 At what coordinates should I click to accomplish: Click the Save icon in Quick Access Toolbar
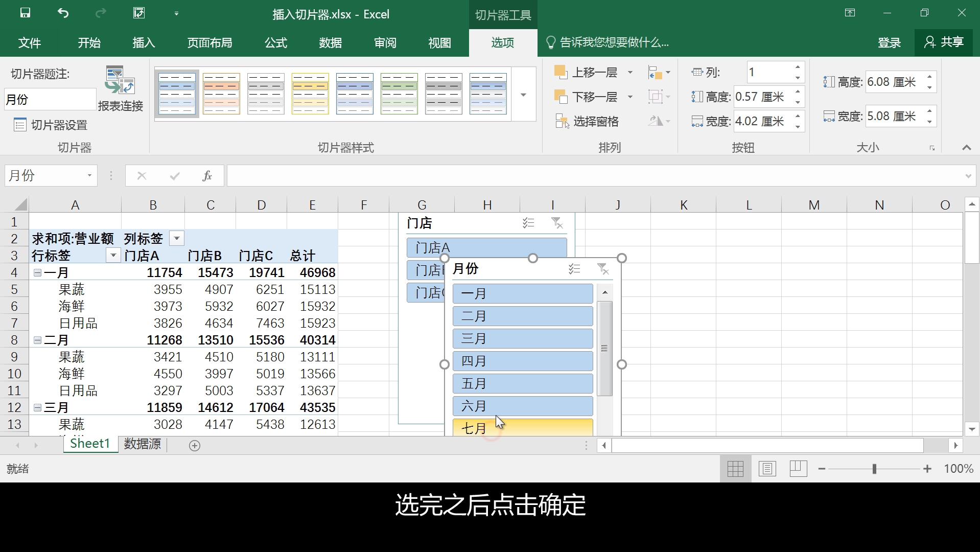point(25,13)
